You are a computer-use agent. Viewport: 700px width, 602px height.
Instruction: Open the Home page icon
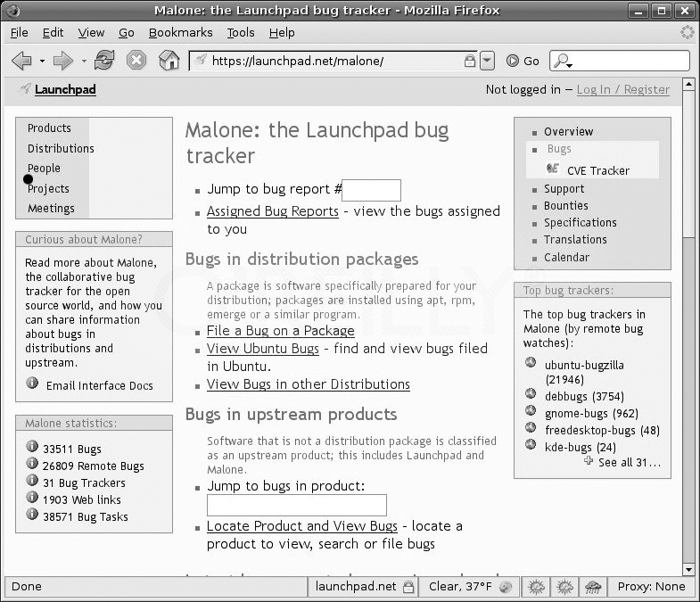coord(169,61)
